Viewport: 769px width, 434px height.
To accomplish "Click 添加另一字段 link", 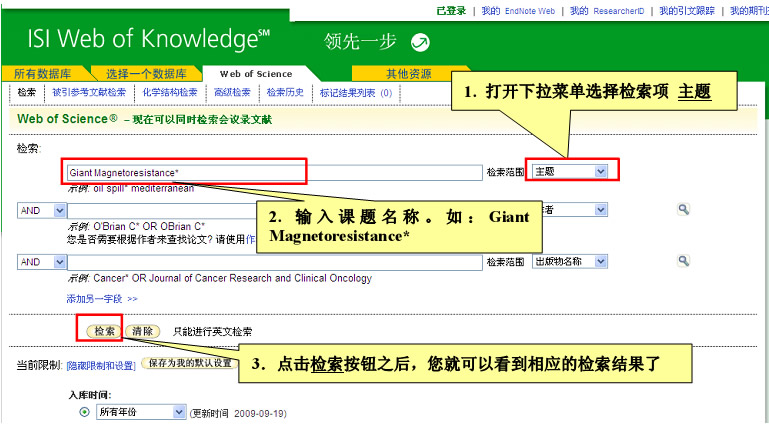I will [x=102, y=299].
